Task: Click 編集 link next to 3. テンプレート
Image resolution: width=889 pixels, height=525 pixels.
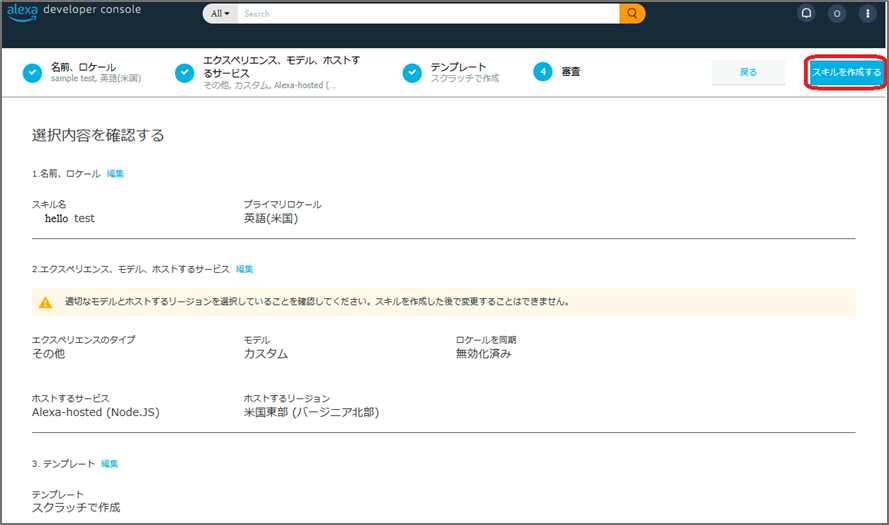Action: coord(109,464)
